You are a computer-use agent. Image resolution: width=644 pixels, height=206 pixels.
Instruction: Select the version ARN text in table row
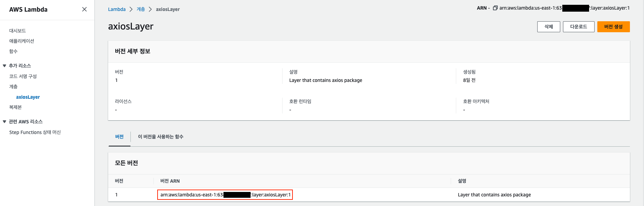pyautogui.click(x=225, y=195)
